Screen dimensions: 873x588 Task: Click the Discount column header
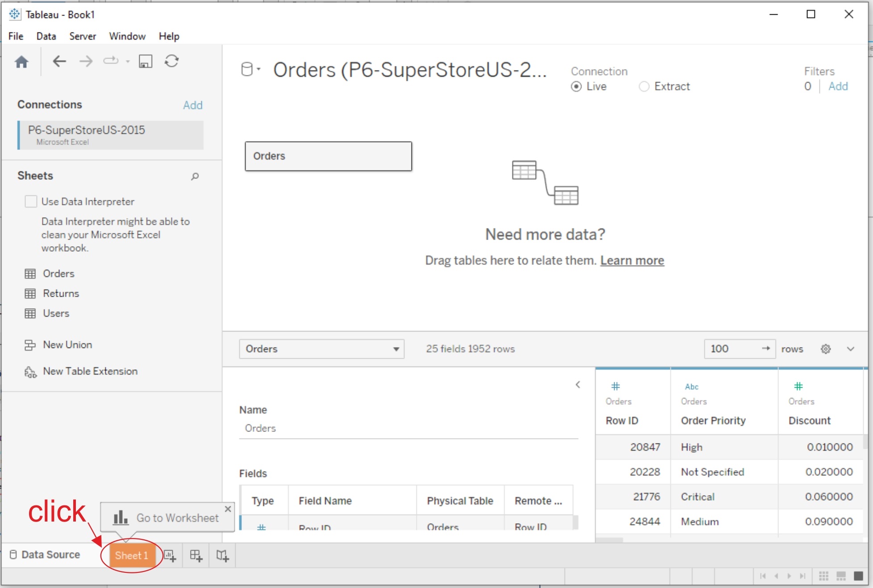pyautogui.click(x=810, y=421)
